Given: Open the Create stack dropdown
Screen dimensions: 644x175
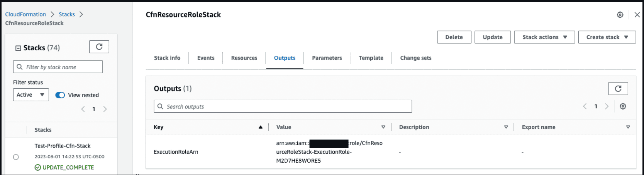Looking at the screenshot, I should click(x=607, y=37).
